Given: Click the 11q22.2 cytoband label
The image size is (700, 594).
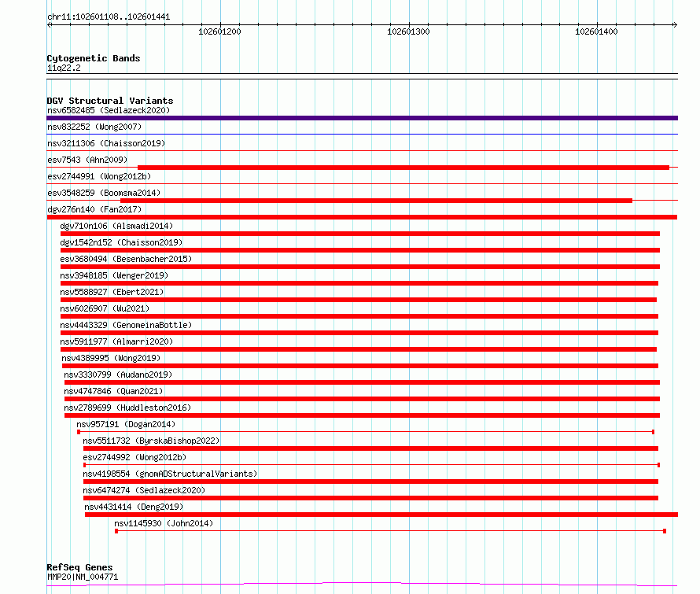Looking at the screenshot, I should click(64, 68).
